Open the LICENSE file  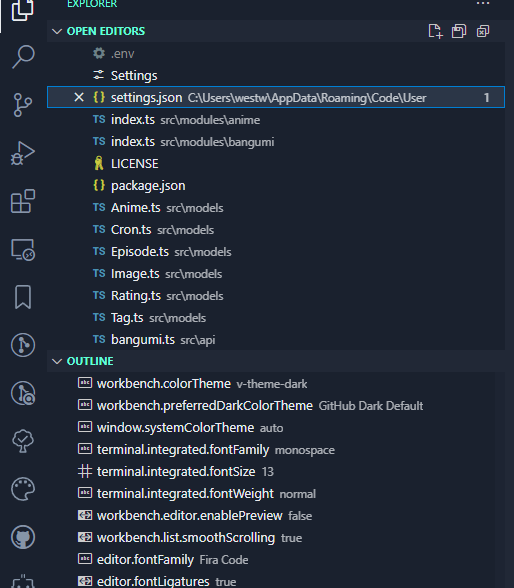pos(276,164)
